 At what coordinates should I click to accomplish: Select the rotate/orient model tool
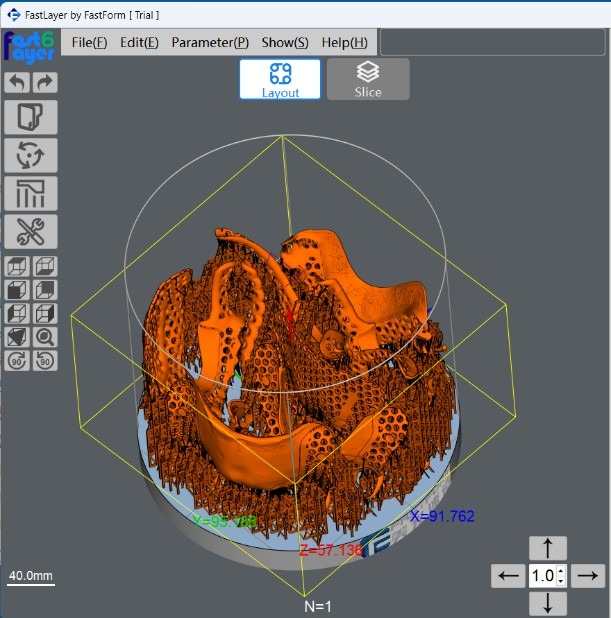31,156
